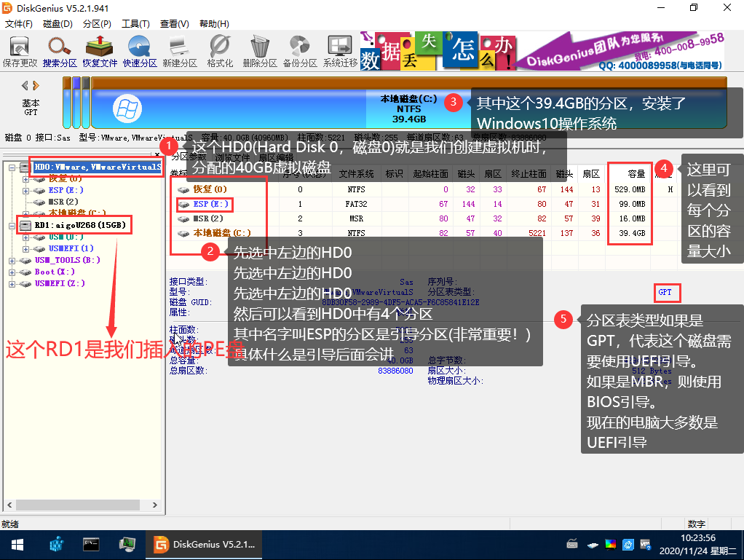Click the Save Changes (保存更改) toolbar icon

tap(20, 52)
